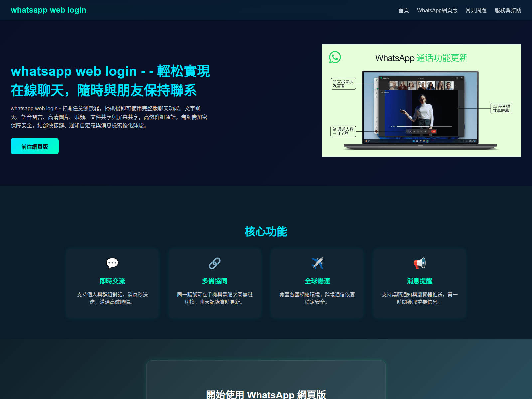The image size is (532, 399).
Task: Click the speech bubble icon for 即時交流
Action: point(112,263)
